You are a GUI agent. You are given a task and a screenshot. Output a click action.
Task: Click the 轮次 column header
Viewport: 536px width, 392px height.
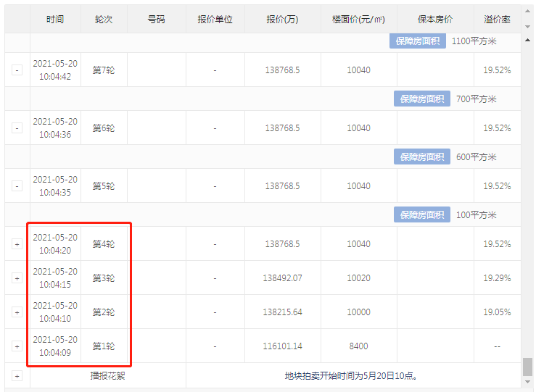pyautogui.click(x=103, y=20)
